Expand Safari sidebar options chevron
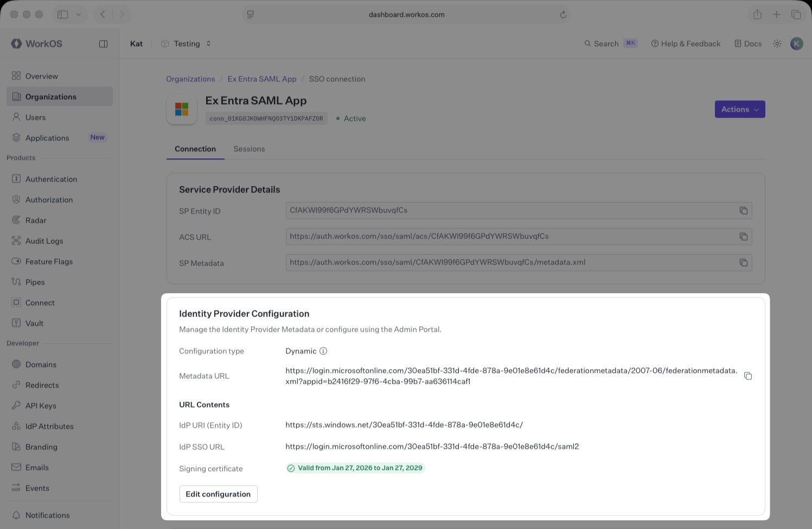 coord(78,15)
